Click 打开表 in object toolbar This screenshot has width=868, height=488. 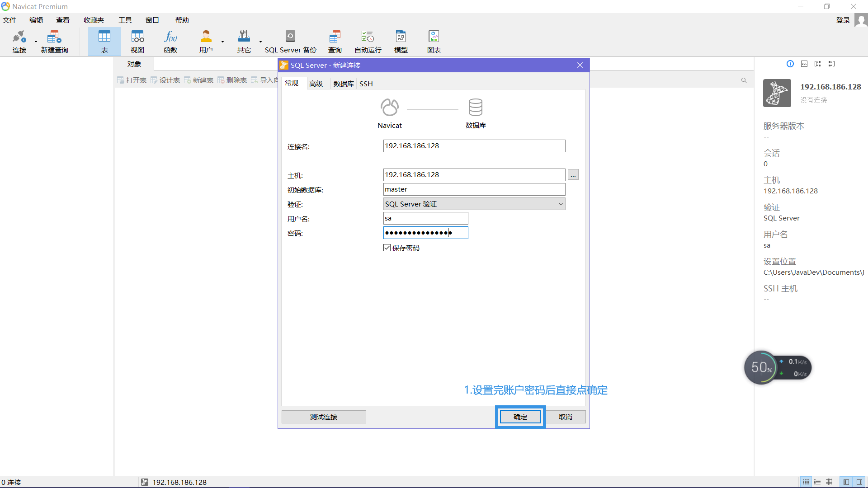[132, 80]
